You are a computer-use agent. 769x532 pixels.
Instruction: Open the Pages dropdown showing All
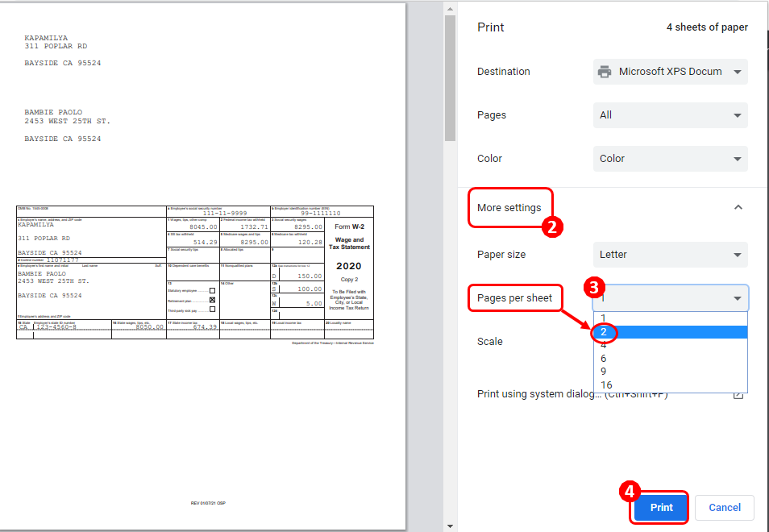pyautogui.click(x=670, y=115)
